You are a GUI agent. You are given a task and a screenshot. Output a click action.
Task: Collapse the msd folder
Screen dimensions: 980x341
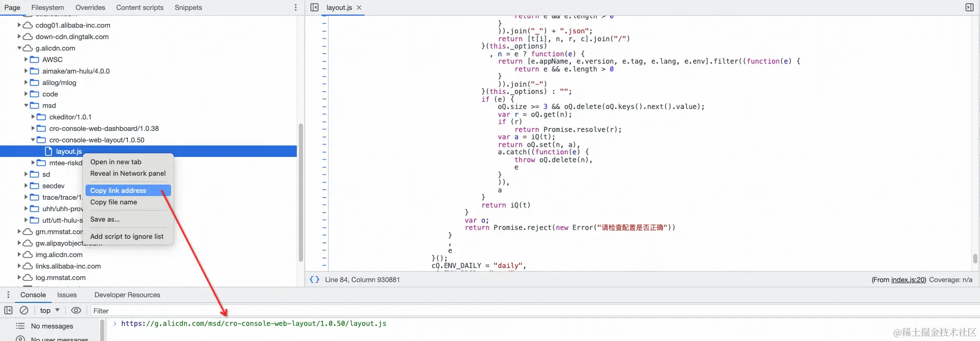(x=26, y=105)
